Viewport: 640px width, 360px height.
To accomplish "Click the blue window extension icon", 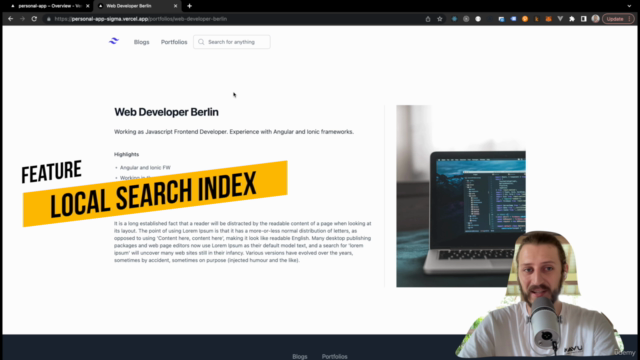I will (501, 19).
